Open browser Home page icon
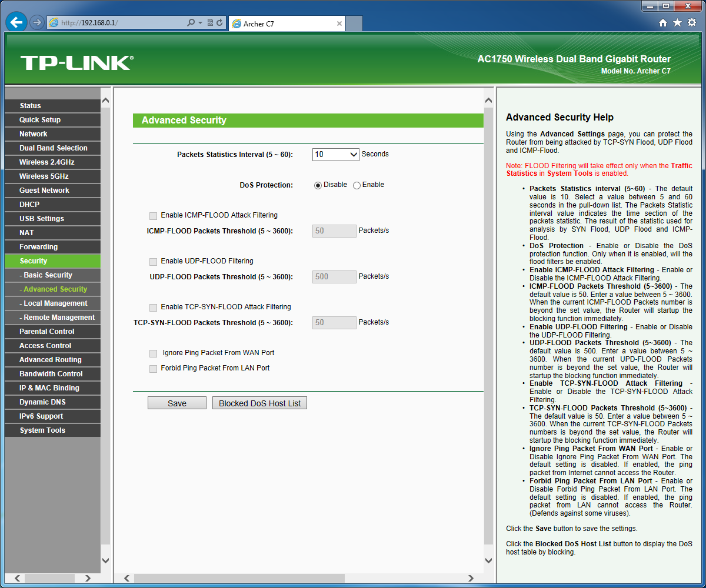This screenshot has height=588, width=706. coord(663,23)
